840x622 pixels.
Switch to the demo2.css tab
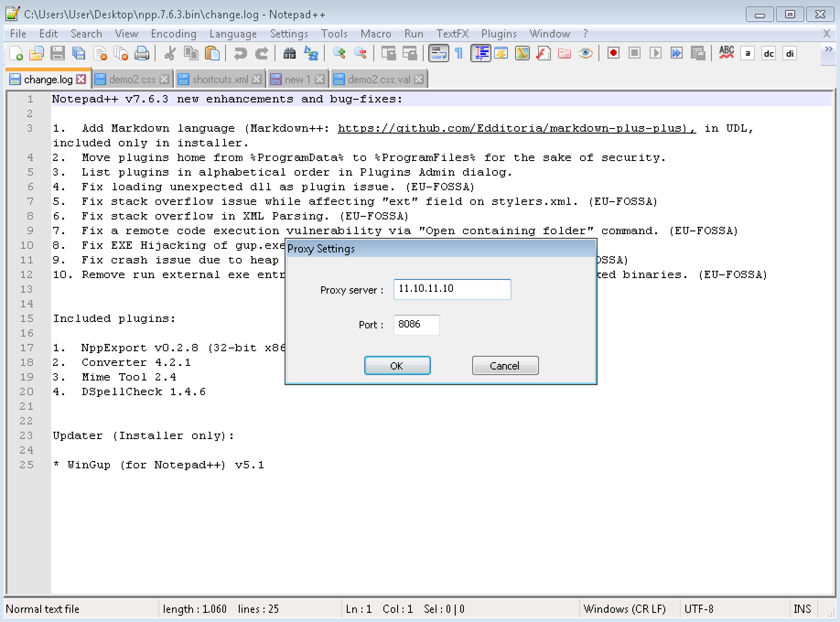[132, 80]
